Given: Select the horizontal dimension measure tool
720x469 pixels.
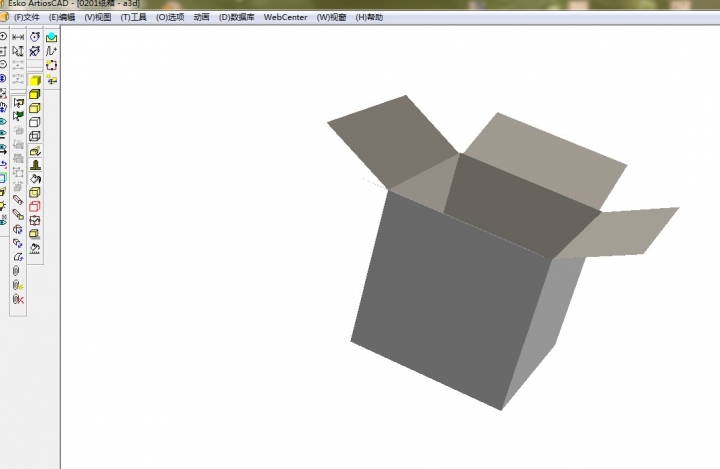Looking at the screenshot, I should coord(18,37).
